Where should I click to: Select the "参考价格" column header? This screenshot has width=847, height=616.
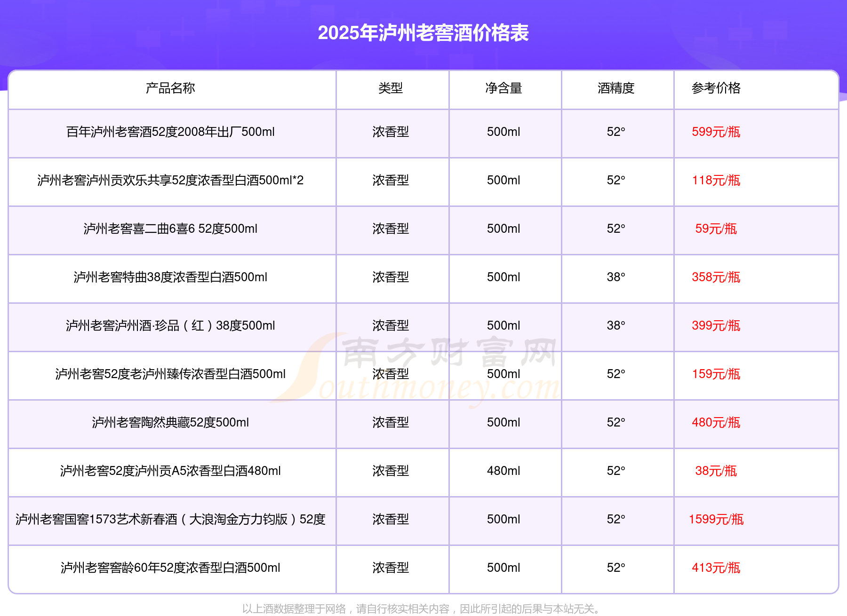click(x=716, y=88)
